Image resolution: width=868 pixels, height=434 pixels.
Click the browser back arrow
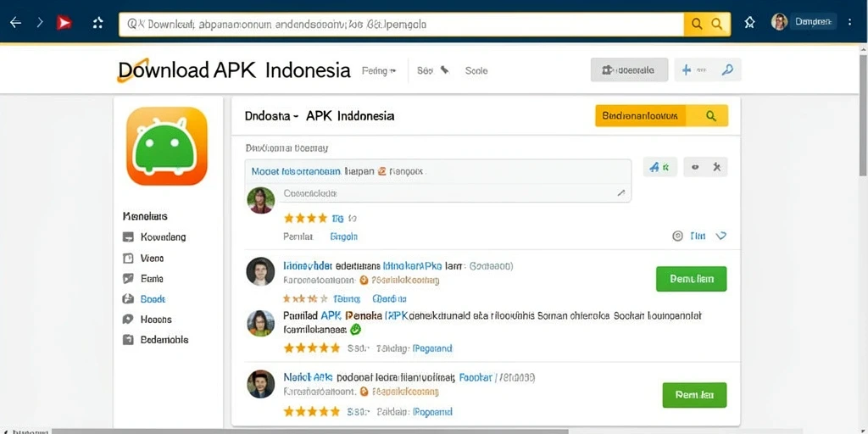[x=15, y=23]
